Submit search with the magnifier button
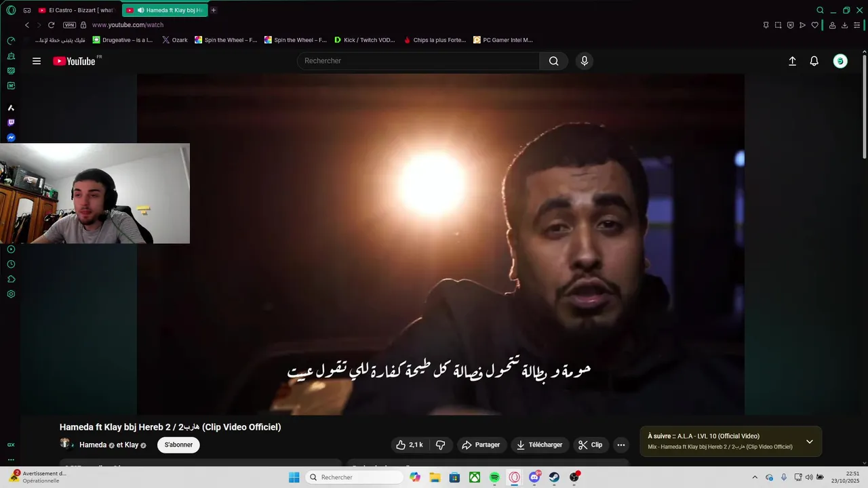The height and width of the screenshot is (488, 868). click(554, 61)
